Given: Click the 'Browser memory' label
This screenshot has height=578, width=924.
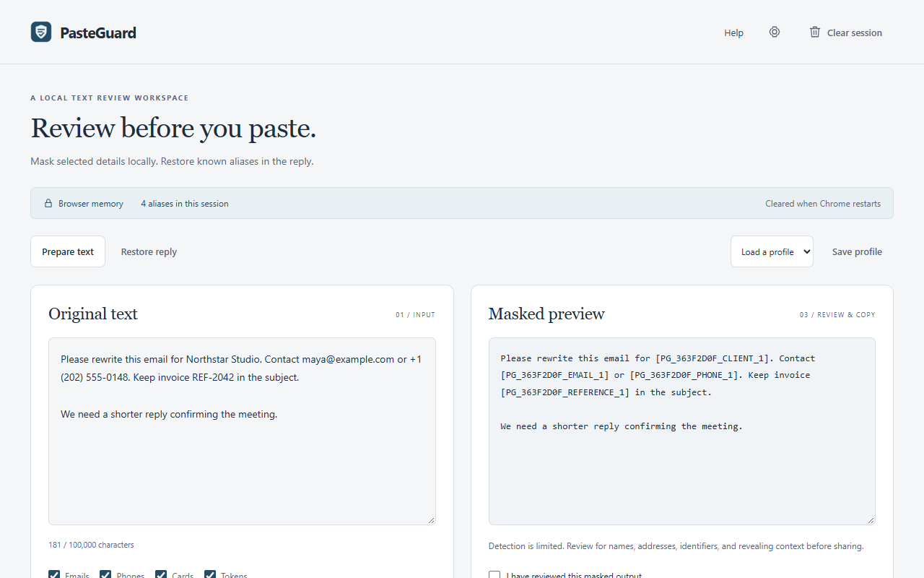Looking at the screenshot, I should [x=91, y=204].
